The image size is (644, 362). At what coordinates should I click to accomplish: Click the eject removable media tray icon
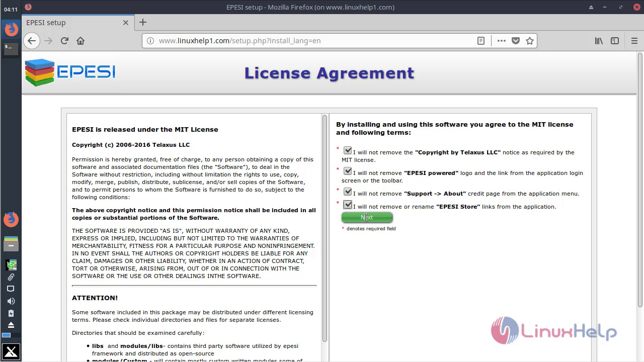[11, 325]
